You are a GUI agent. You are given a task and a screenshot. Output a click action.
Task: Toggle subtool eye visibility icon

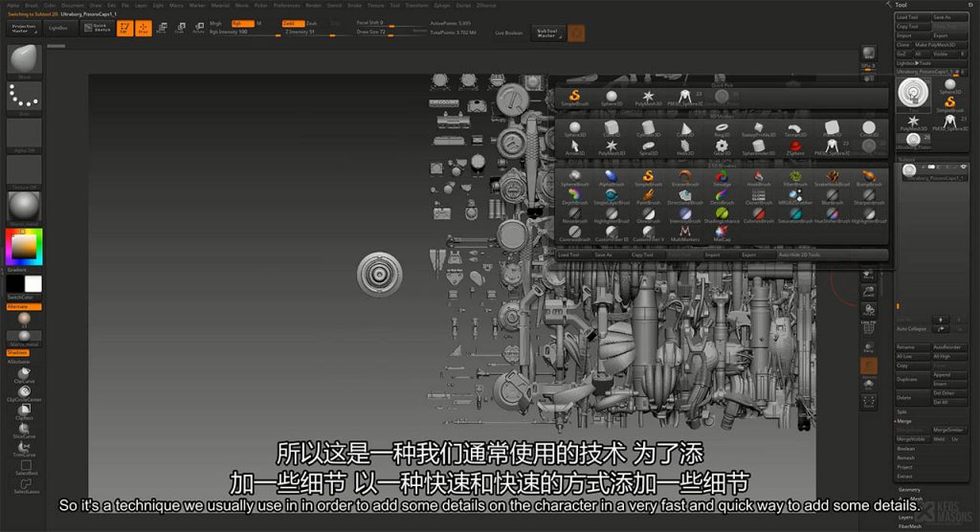pyautogui.click(x=963, y=166)
